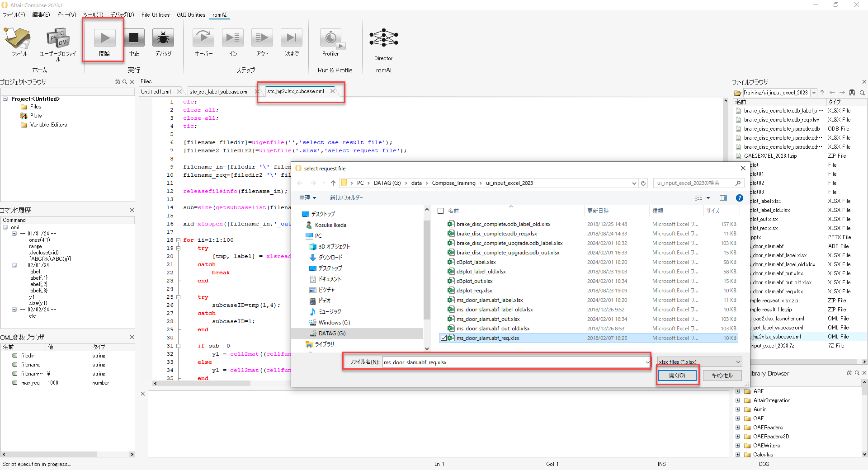Open help in the file dialog
The image size is (868, 470).
point(740,198)
